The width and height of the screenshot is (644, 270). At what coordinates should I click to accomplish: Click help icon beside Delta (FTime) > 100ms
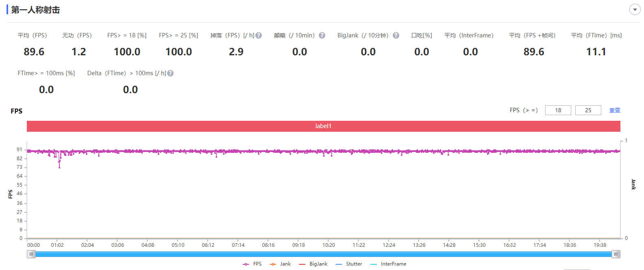tap(170, 73)
